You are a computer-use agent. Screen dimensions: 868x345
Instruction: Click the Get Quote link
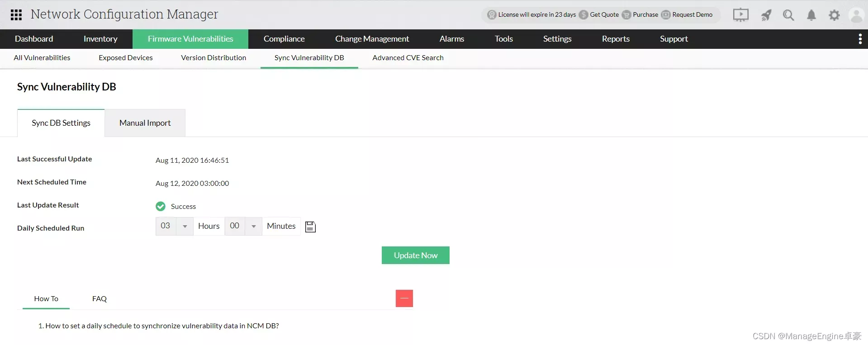click(x=604, y=15)
